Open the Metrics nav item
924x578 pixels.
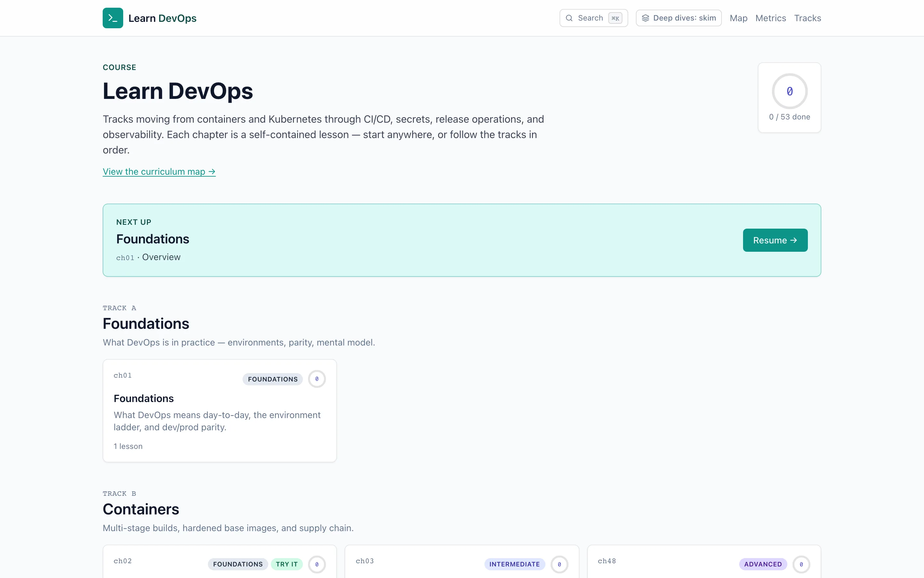[x=771, y=18]
